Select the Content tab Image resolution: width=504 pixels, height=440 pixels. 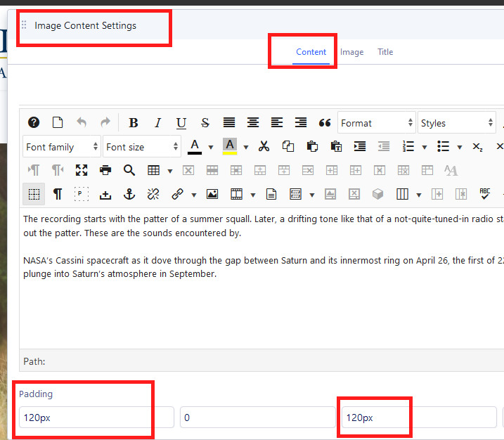pos(311,52)
